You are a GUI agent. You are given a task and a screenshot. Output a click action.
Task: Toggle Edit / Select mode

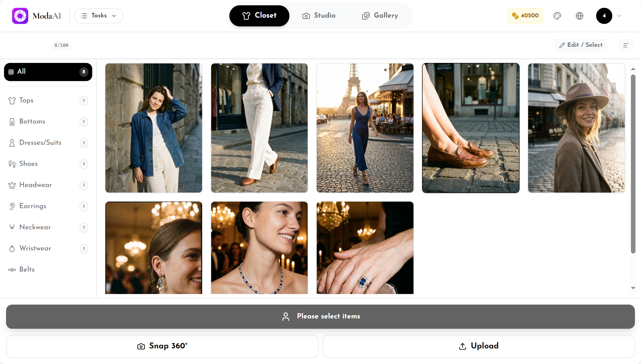581,45
